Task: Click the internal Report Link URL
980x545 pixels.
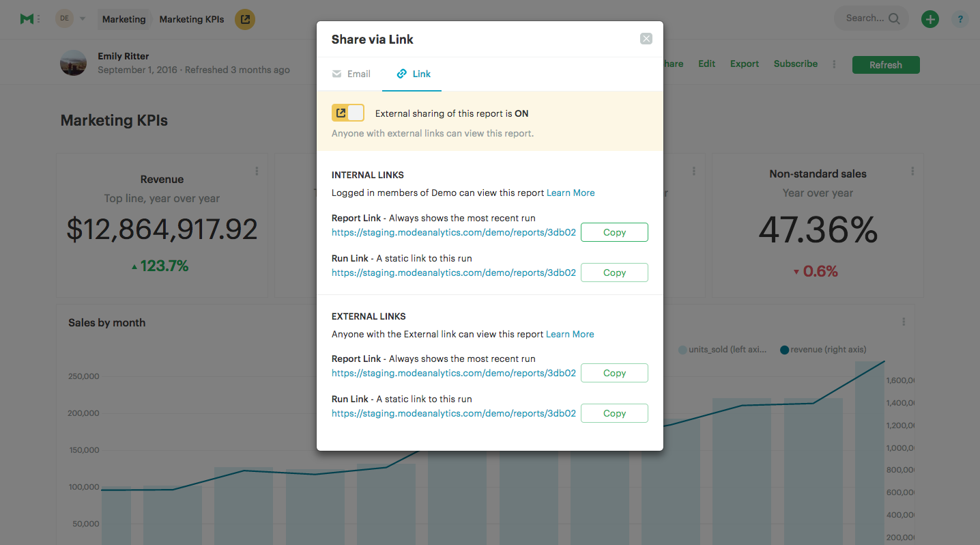Action: pyautogui.click(x=454, y=232)
